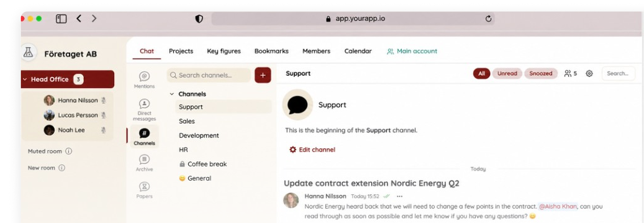Show the channel members count icon
The width and height of the screenshot is (644, 223).
click(x=570, y=74)
